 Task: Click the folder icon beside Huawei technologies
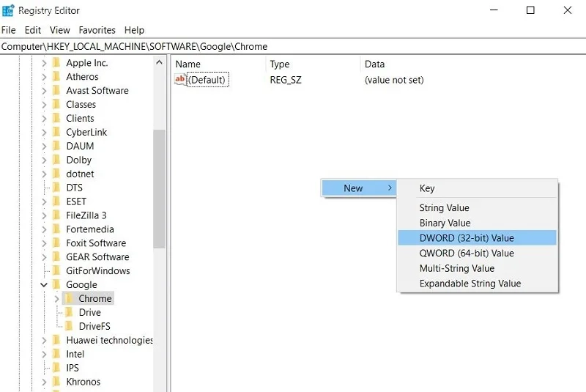pos(56,340)
